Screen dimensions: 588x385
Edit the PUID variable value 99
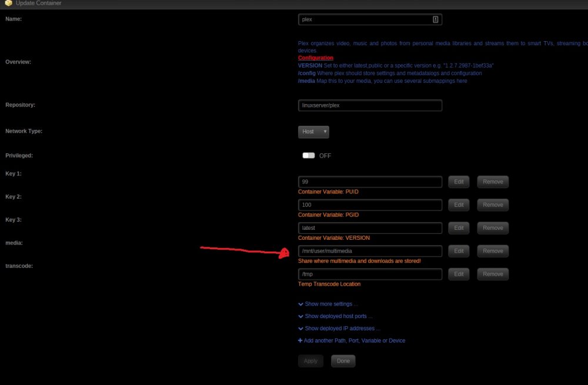click(459, 182)
